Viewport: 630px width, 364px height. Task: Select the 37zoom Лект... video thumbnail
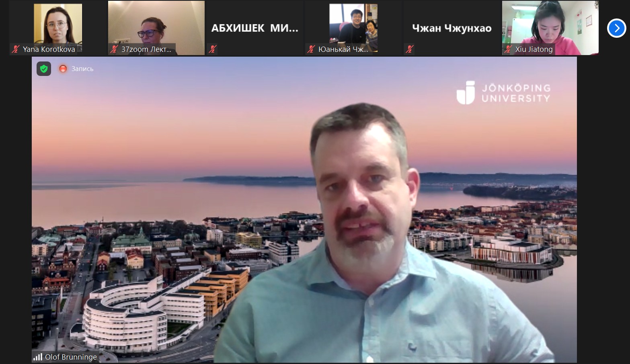coord(156,28)
